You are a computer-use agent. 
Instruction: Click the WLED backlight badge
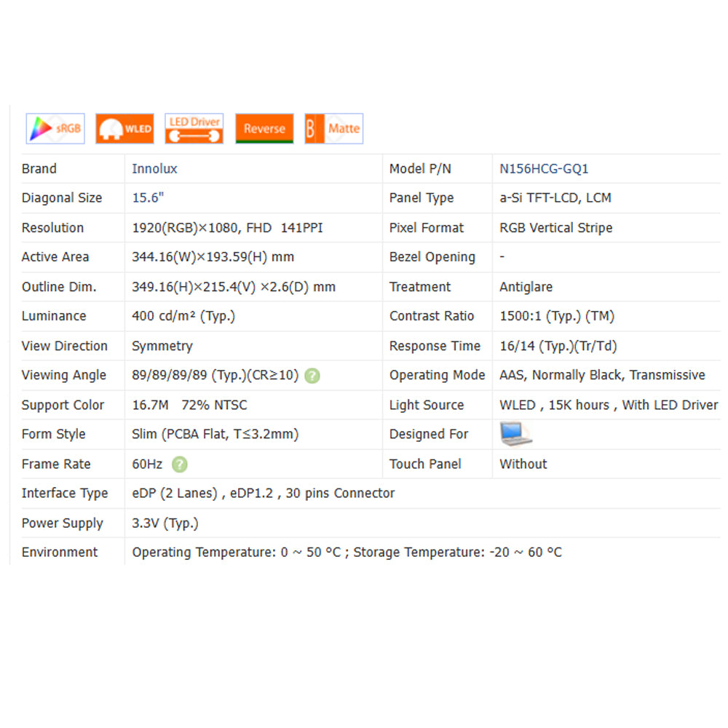pyautogui.click(x=124, y=129)
